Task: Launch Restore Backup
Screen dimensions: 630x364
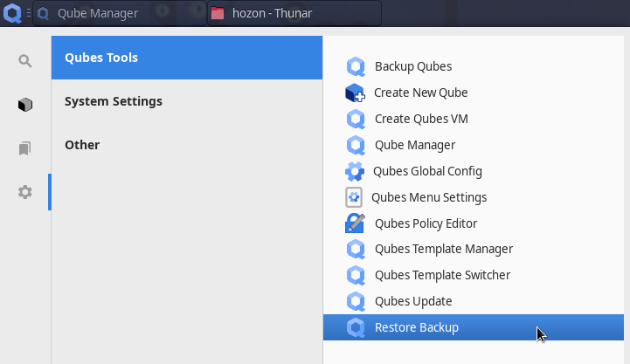Action: point(474,327)
